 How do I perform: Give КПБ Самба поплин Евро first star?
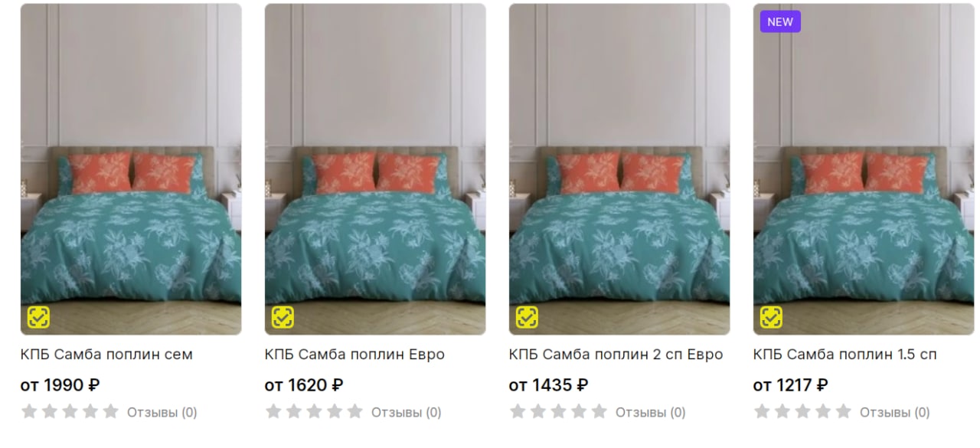(273, 412)
